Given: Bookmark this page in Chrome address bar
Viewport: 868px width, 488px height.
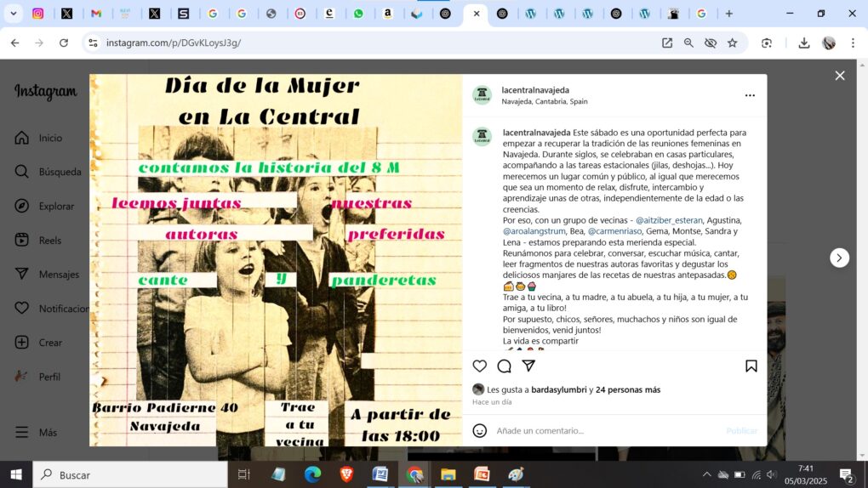Looking at the screenshot, I should [x=732, y=43].
